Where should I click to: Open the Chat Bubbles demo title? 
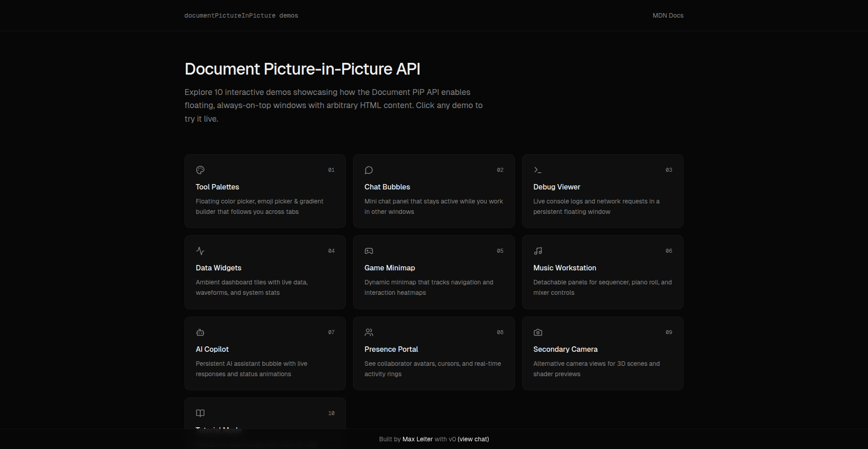tap(387, 187)
